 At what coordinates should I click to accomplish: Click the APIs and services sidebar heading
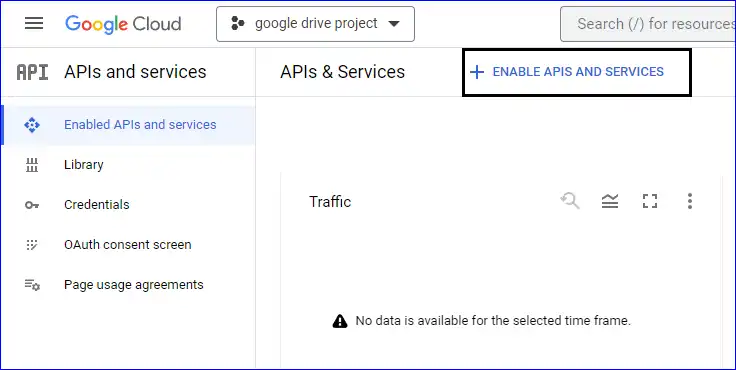click(x=135, y=72)
